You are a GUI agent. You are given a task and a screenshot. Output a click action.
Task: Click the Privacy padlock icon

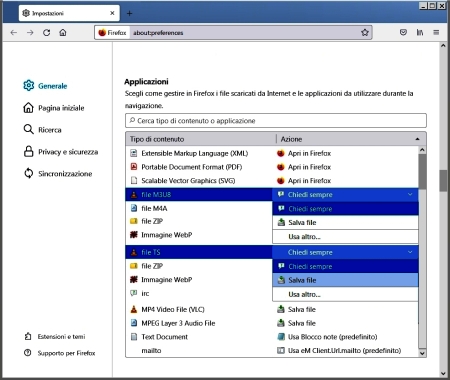(x=29, y=151)
